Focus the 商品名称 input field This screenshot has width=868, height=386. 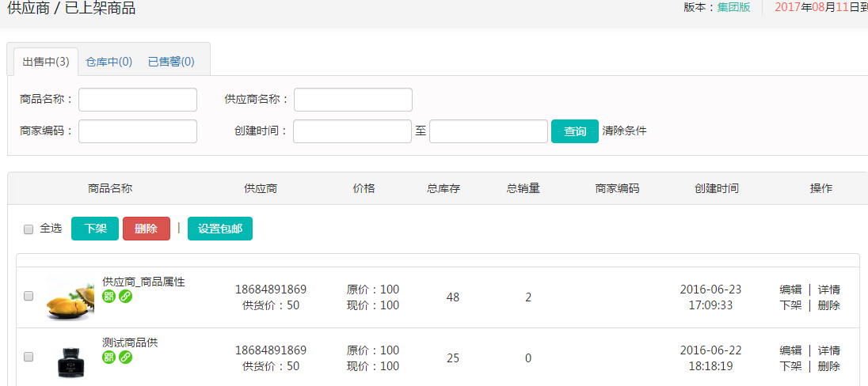tap(138, 100)
